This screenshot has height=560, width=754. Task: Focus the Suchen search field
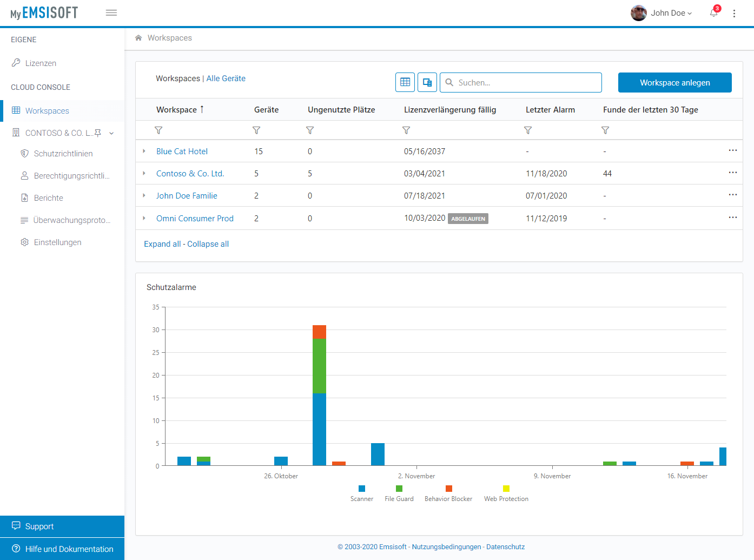tap(521, 82)
